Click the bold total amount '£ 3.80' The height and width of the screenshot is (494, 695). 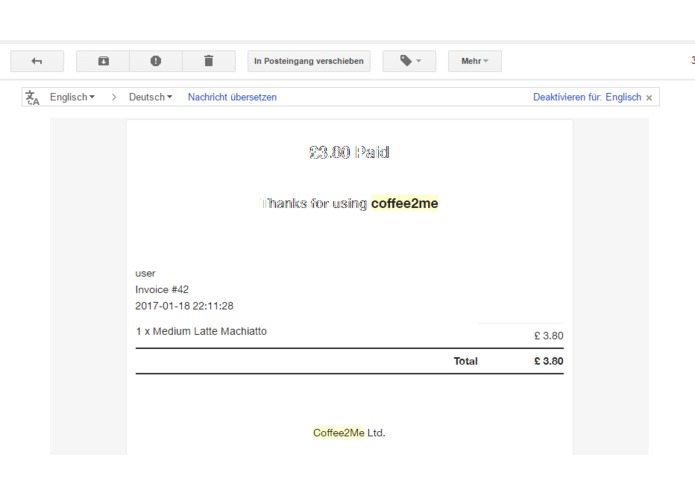(x=549, y=361)
